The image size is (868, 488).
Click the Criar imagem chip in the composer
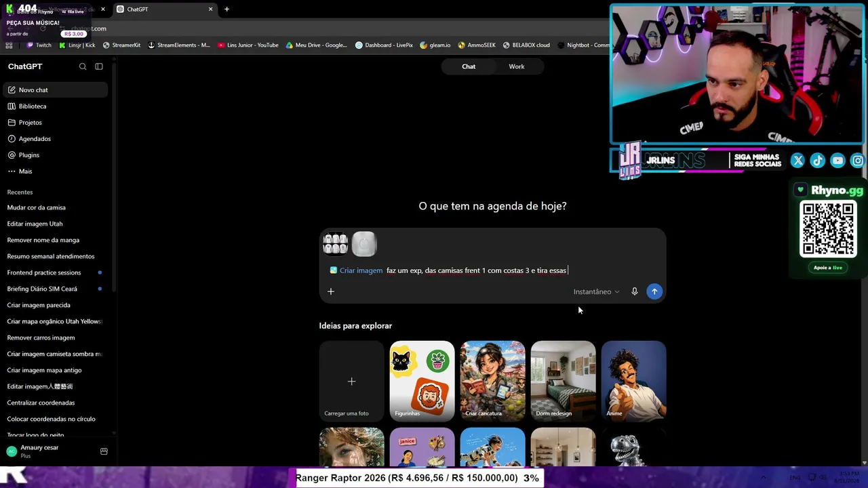point(356,270)
